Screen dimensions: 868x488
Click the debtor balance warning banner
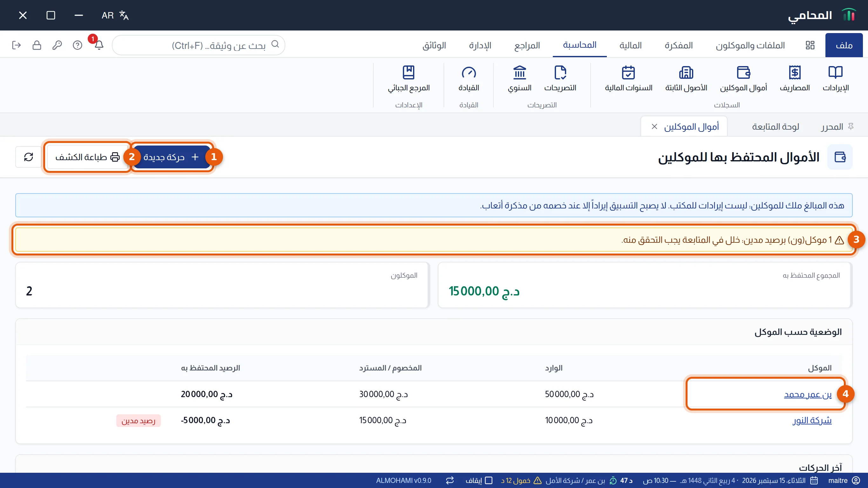point(434,240)
